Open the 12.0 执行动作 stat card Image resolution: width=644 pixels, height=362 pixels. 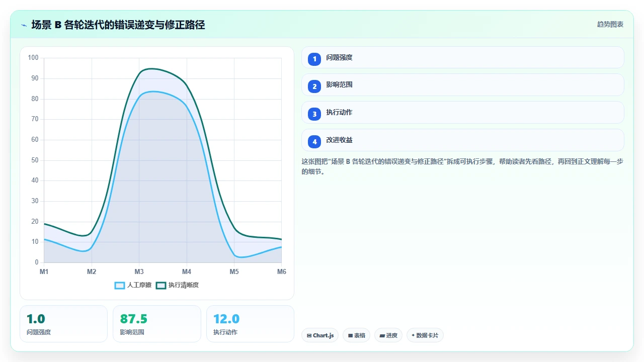pyautogui.click(x=250, y=324)
